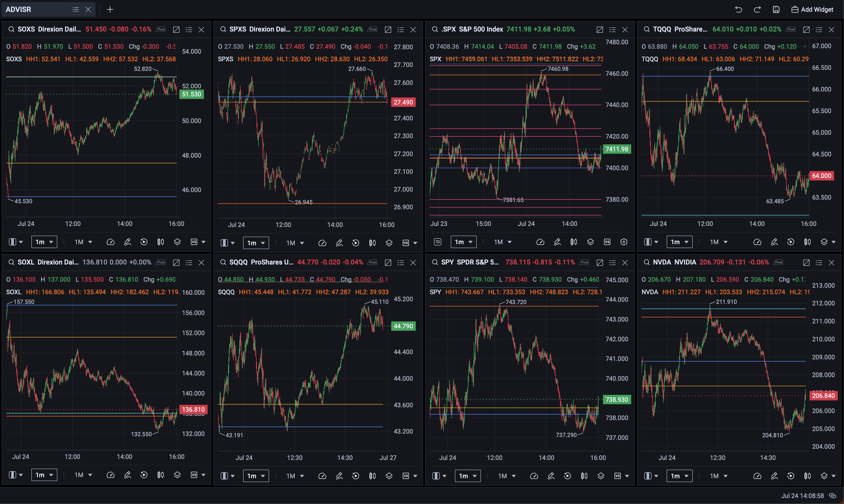Expand the SQQQ layout selector dropdown
Image resolution: width=844 pixels, height=504 pixels.
point(227,476)
